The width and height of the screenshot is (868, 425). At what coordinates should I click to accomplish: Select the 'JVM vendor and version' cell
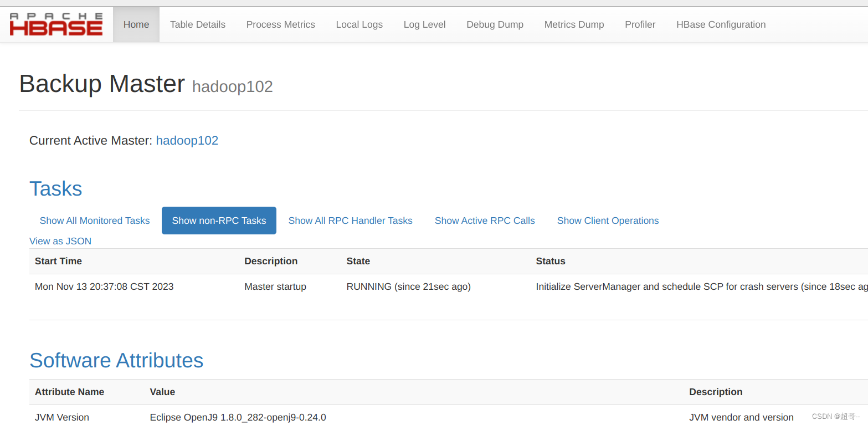[741, 417]
